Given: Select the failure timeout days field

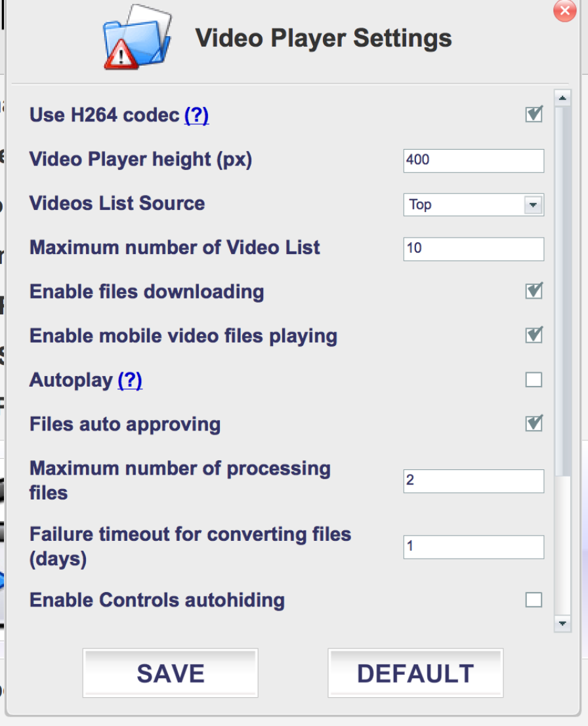Looking at the screenshot, I should point(473,547).
